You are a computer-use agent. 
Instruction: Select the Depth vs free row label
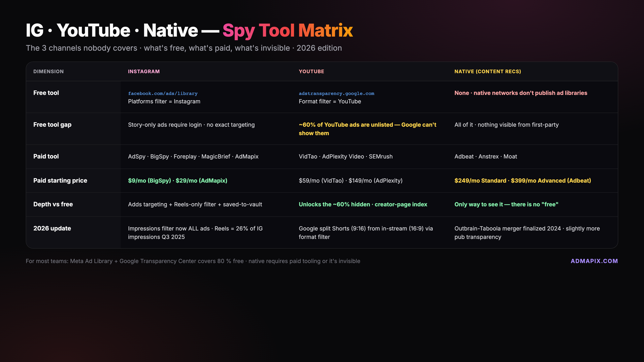[x=53, y=204]
